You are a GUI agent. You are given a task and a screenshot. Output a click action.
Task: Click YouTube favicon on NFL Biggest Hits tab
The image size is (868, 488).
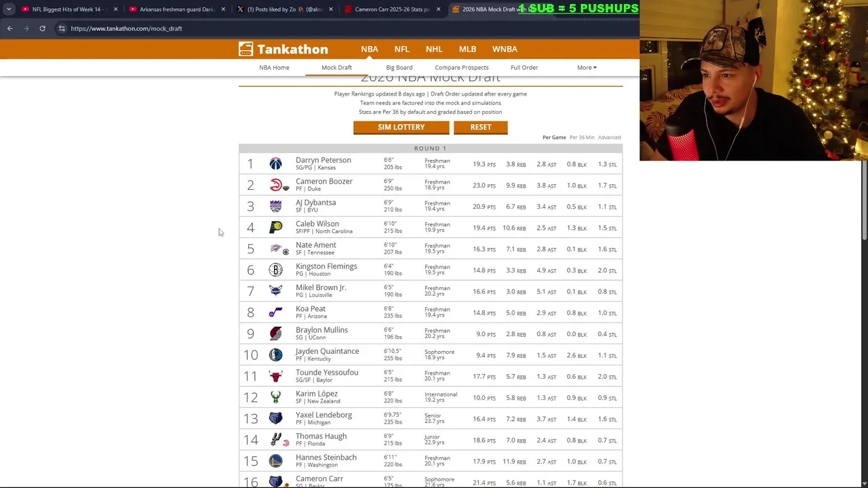coord(25,9)
